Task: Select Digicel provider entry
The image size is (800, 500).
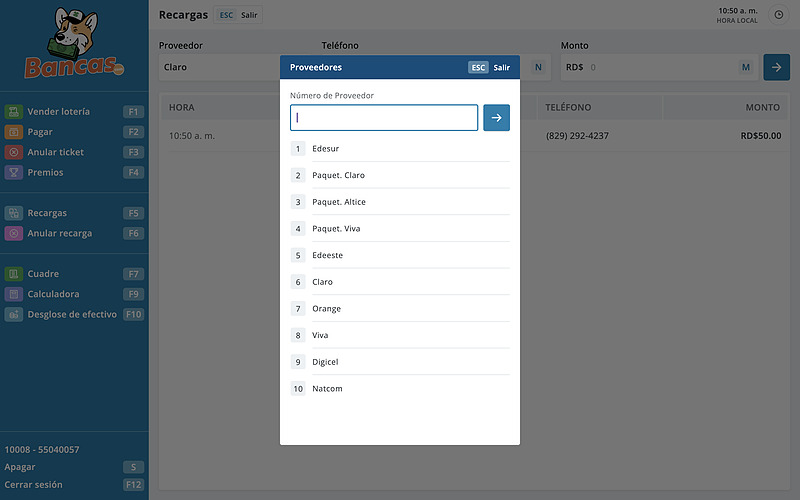Action: [326, 362]
